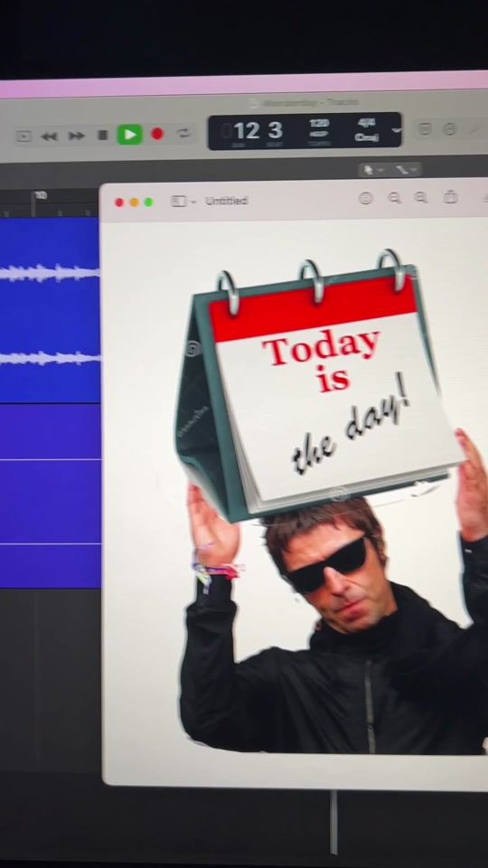Open the pointer tool menu above the tracks

coord(373,169)
